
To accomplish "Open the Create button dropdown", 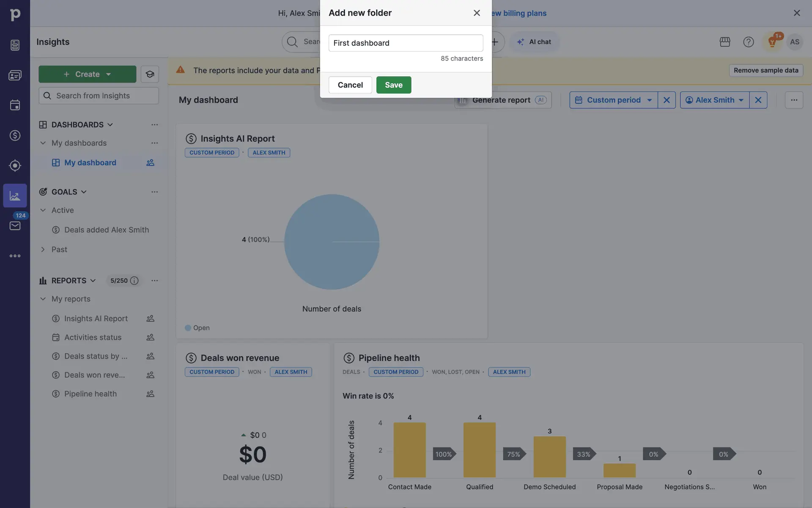I will pos(109,74).
